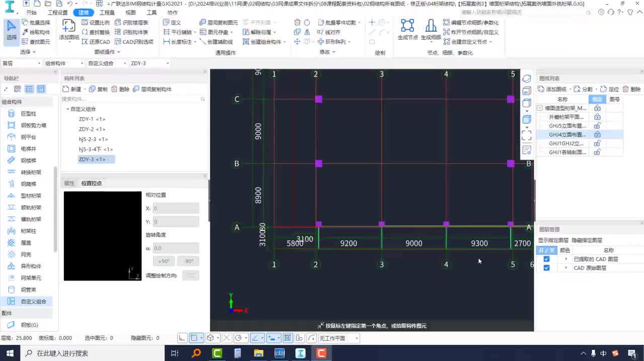Click the +90° rotation button

[x=164, y=261]
